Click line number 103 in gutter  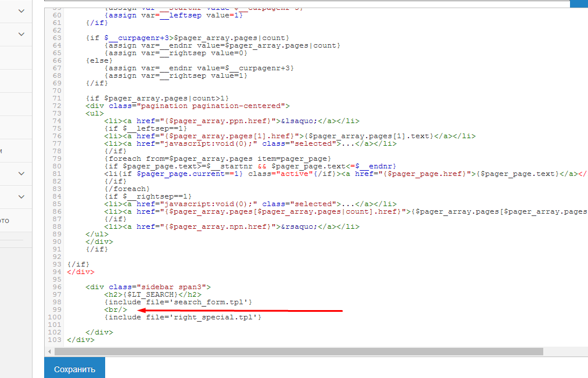coord(55,340)
